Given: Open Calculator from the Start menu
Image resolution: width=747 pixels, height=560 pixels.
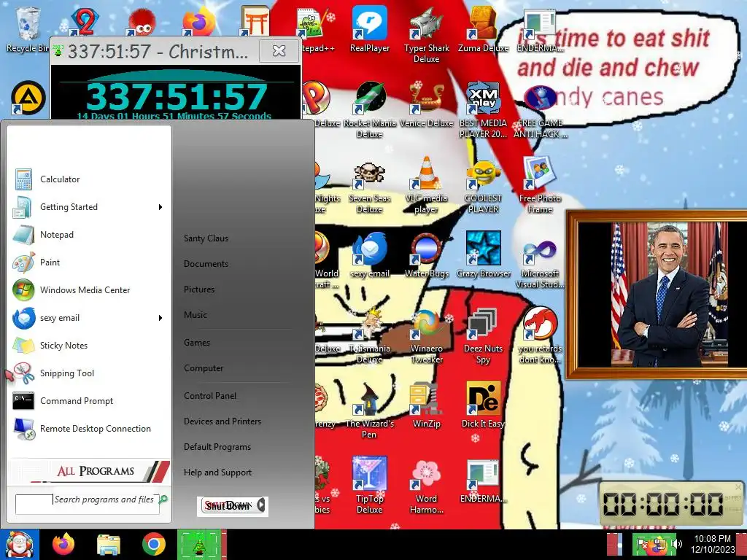Looking at the screenshot, I should click(x=88, y=179).
